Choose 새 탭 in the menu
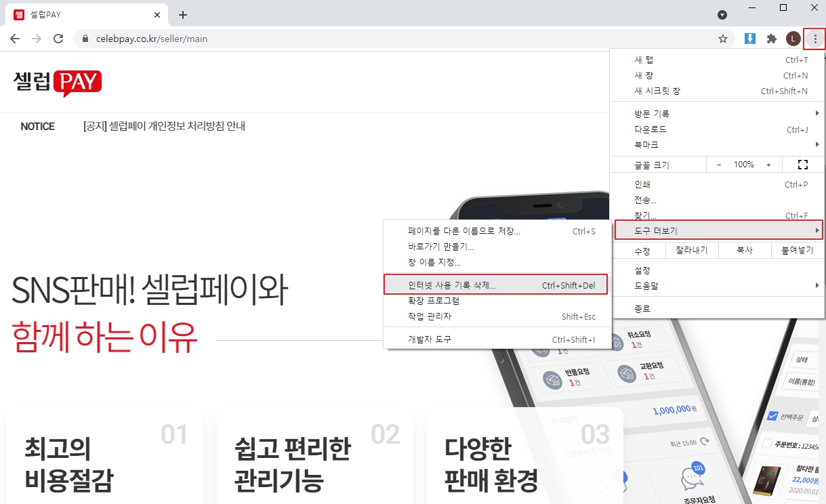This screenshot has height=504, width=826. [717, 60]
